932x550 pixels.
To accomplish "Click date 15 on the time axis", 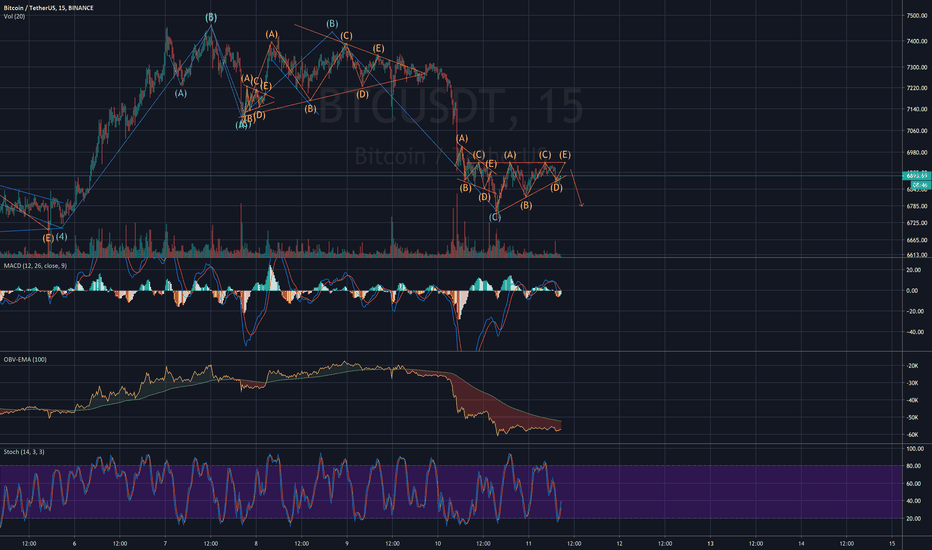I will [x=892, y=543].
